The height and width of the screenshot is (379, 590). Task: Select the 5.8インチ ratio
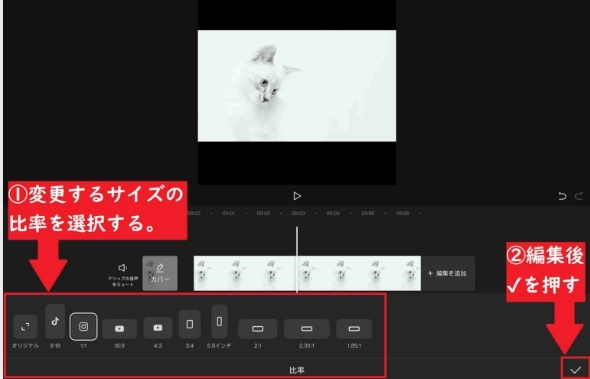pos(219,321)
